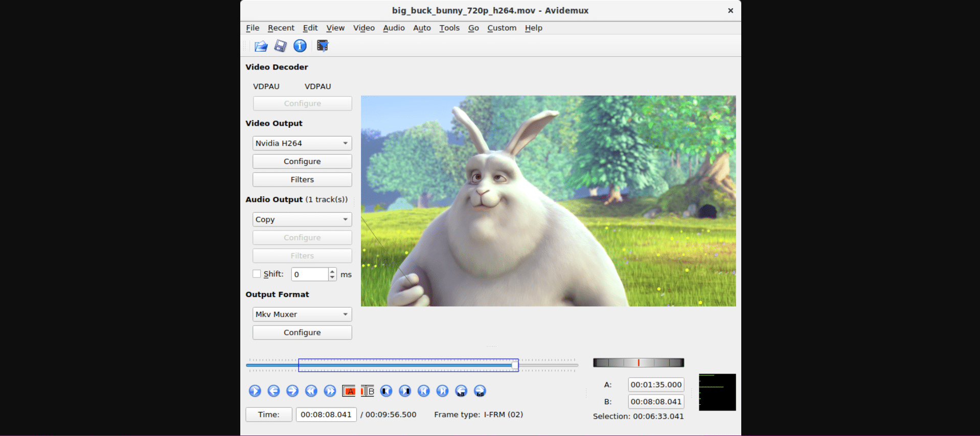Open the Video Output codec dropdown
Viewport: 980px width, 436px height.
point(302,143)
